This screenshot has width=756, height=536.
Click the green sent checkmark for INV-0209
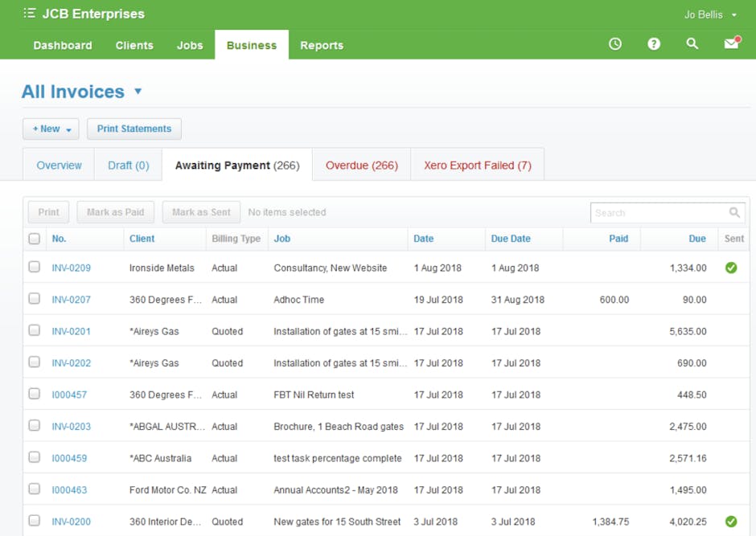(x=731, y=268)
